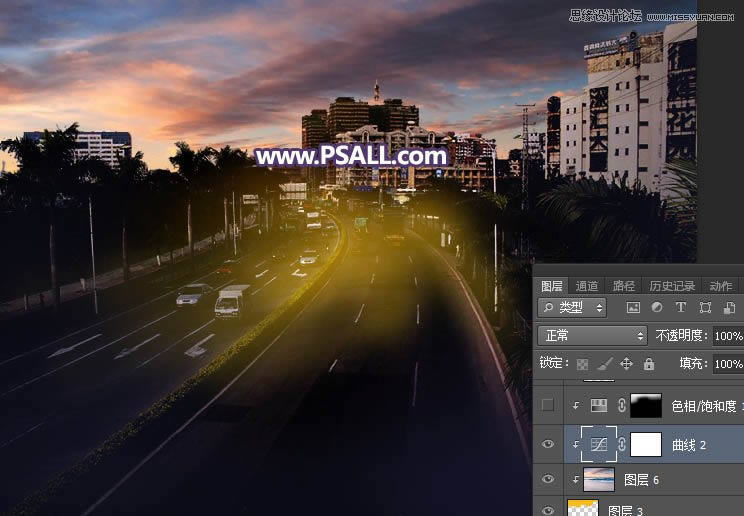Click lock image pixels brush icon

[603, 364]
